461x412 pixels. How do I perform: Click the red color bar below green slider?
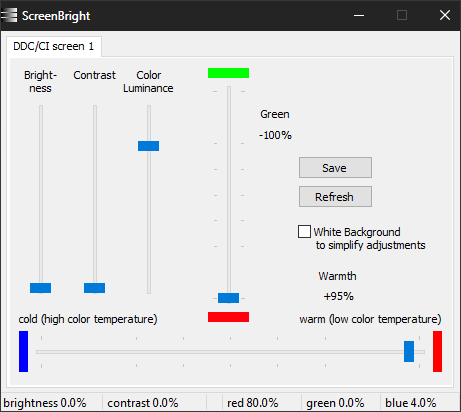click(228, 317)
